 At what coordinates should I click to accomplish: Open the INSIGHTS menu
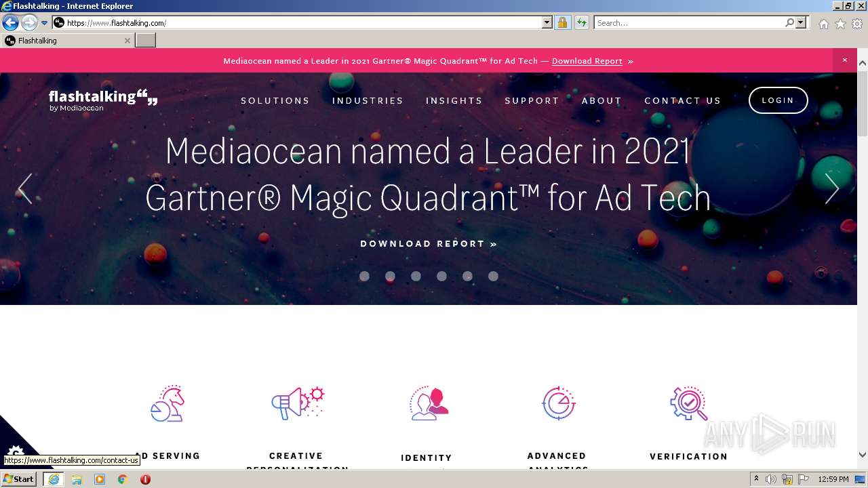[454, 100]
